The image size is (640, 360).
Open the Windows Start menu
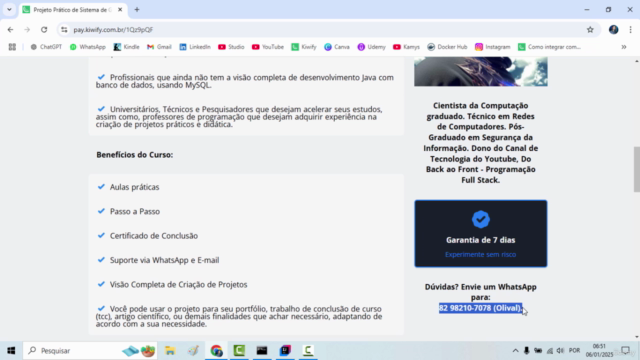pos(11,351)
